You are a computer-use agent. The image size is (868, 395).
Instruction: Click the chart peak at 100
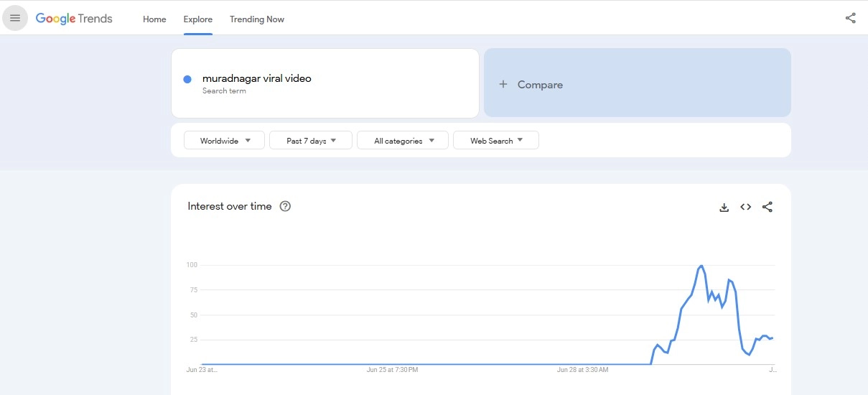point(701,266)
